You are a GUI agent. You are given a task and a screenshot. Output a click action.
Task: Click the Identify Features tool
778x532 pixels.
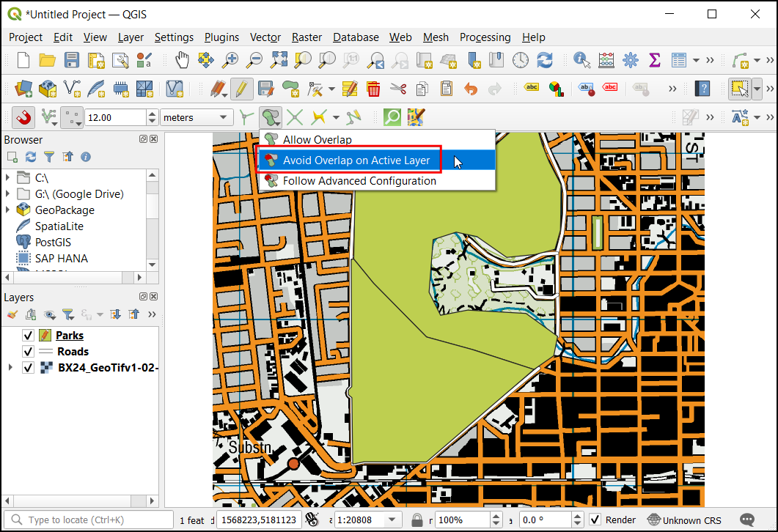tap(582, 60)
